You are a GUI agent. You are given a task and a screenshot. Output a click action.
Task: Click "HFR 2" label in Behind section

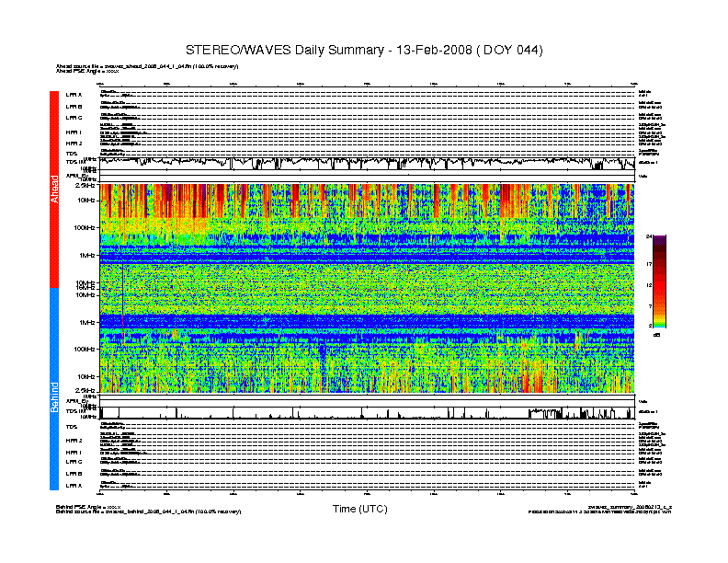[74, 441]
